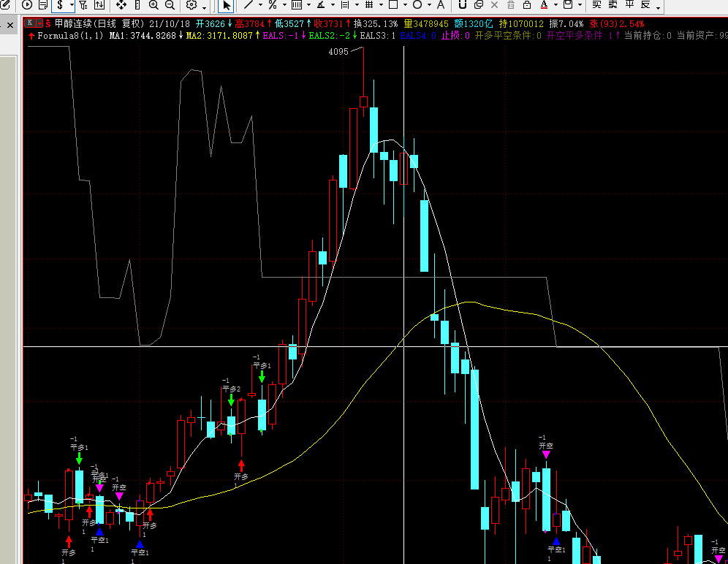Click the zoom in magnifier
This screenshot has height=564, width=728.
[x=153, y=5]
